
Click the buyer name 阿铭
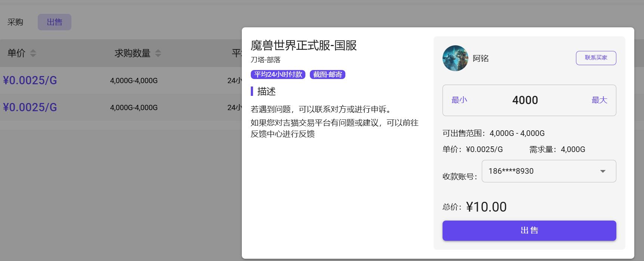(x=481, y=58)
